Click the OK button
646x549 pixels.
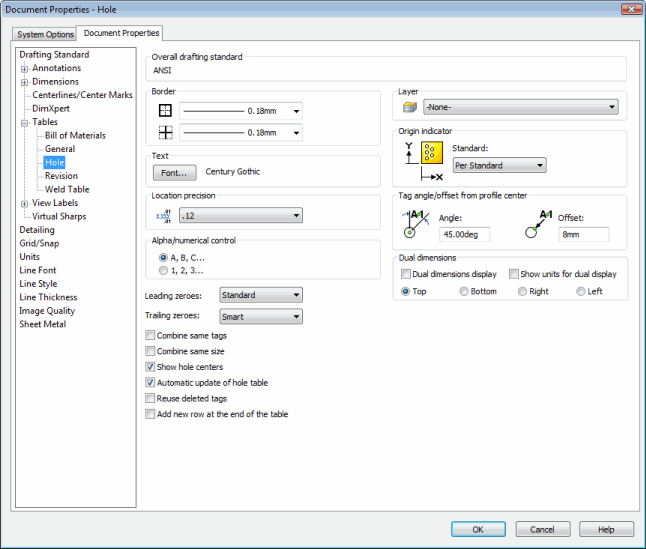coord(478,529)
